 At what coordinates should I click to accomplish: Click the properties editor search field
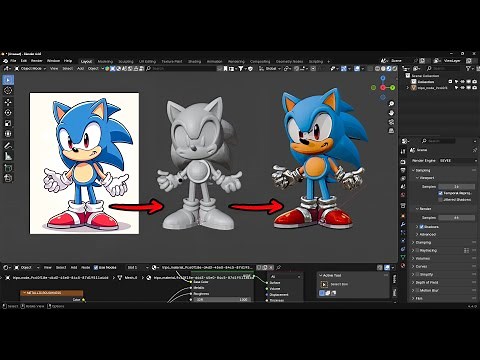tap(437, 141)
